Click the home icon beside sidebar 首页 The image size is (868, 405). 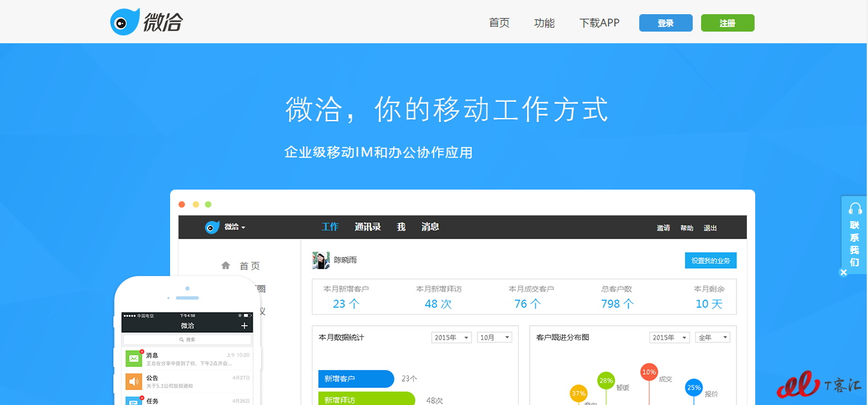click(x=226, y=265)
